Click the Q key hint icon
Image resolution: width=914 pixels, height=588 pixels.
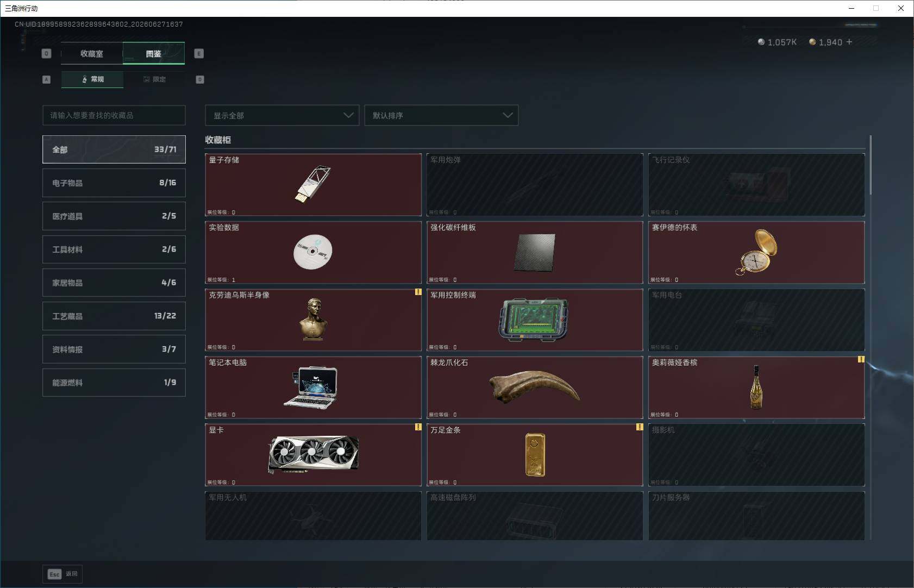[46, 53]
